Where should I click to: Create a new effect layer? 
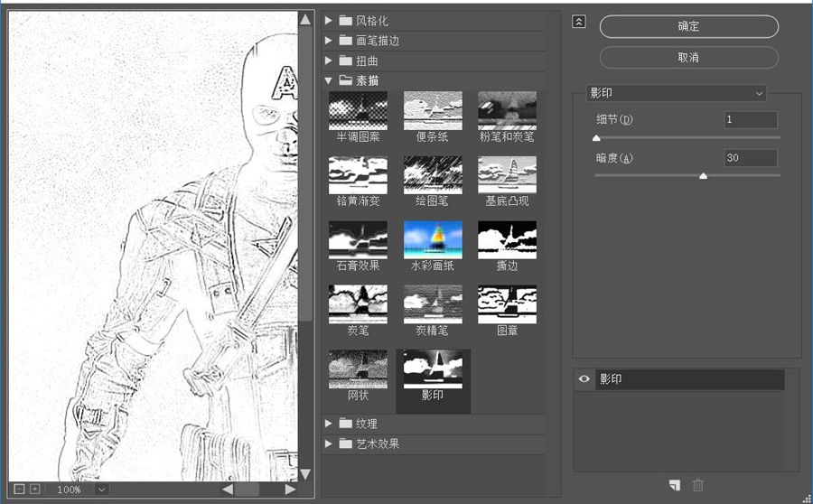(675, 485)
